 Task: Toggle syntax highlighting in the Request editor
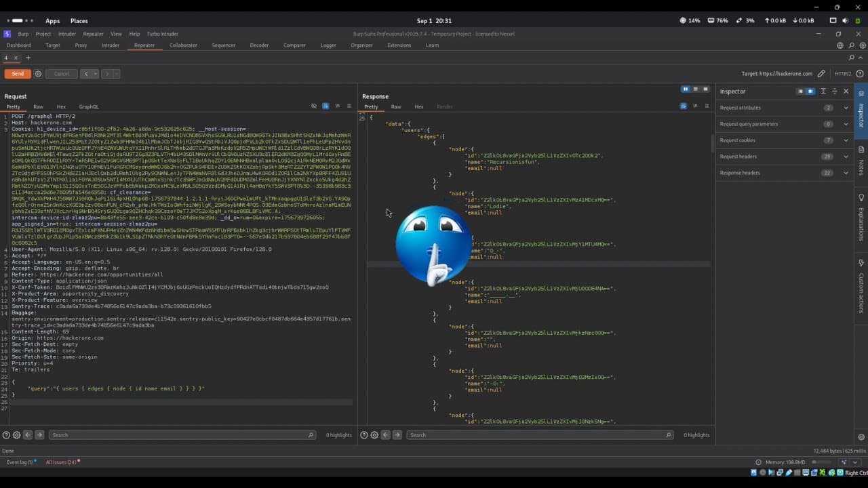(325, 106)
